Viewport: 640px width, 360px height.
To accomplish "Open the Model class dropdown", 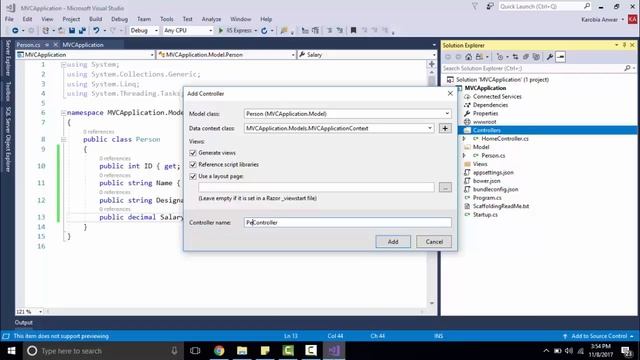I will [x=447, y=113].
